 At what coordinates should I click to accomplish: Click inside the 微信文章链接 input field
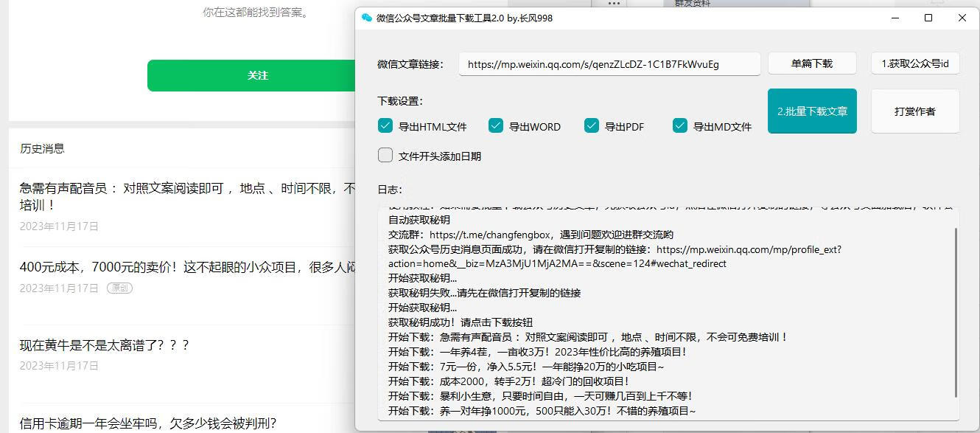[x=610, y=65]
